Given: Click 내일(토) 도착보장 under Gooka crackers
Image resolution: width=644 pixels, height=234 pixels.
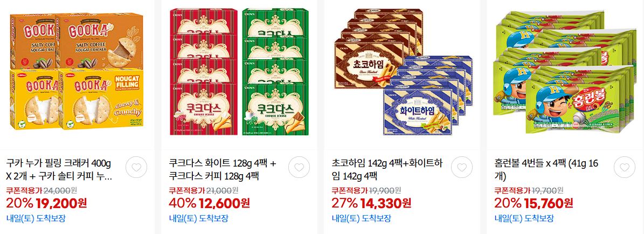Looking at the screenshot, I should [x=36, y=218].
